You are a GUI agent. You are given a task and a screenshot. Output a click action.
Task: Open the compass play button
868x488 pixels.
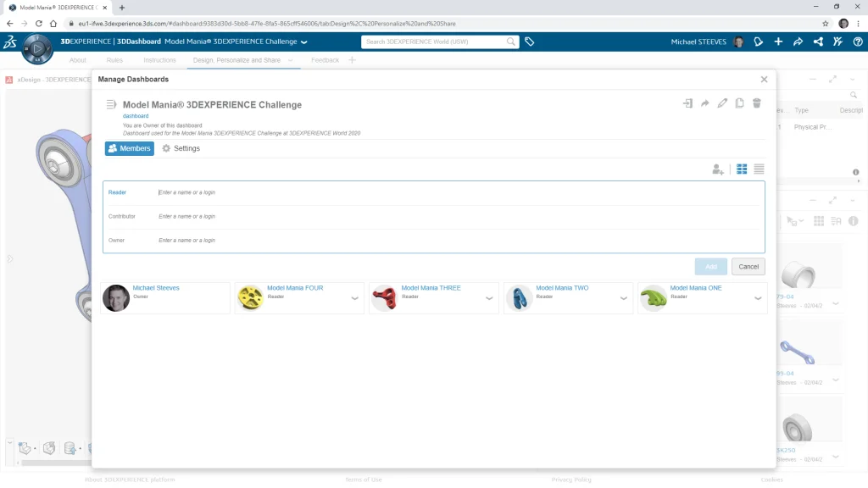coord(37,48)
